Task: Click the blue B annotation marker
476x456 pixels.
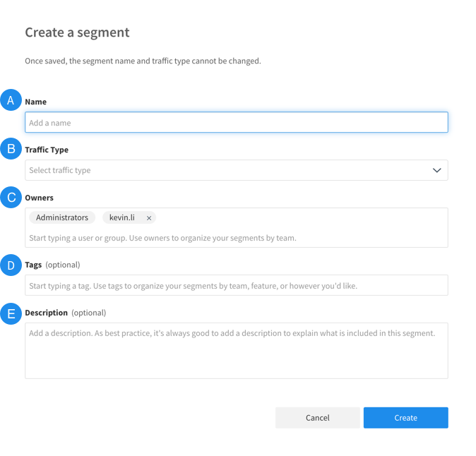Action: 11,149
